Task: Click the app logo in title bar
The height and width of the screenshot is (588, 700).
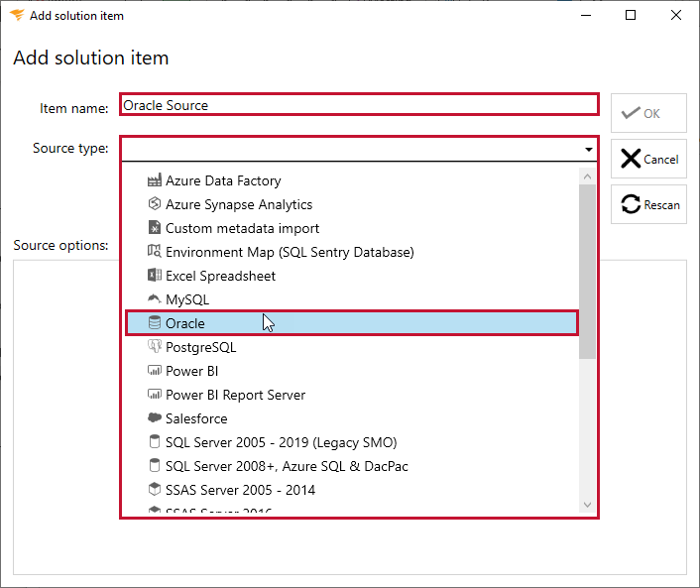Action: tap(17, 15)
